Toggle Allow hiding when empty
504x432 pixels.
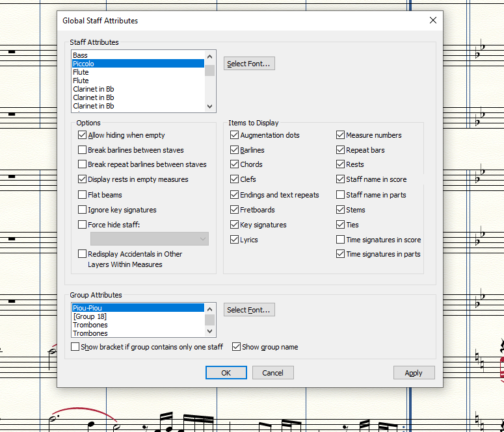(83, 135)
